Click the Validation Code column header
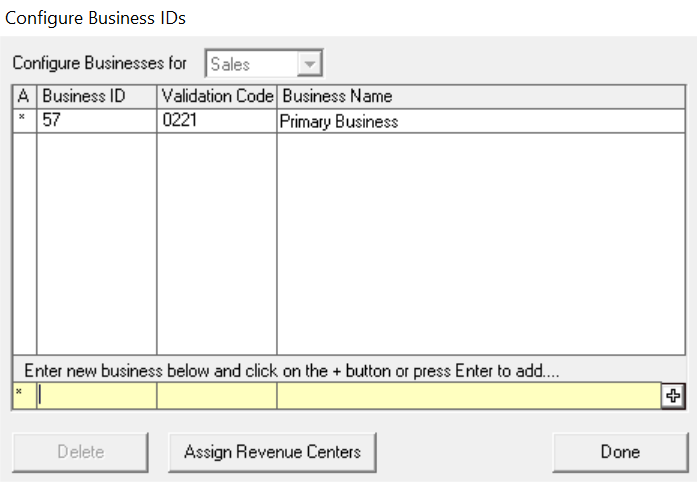The width and height of the screenshot is (697, 482). (217, 96)
